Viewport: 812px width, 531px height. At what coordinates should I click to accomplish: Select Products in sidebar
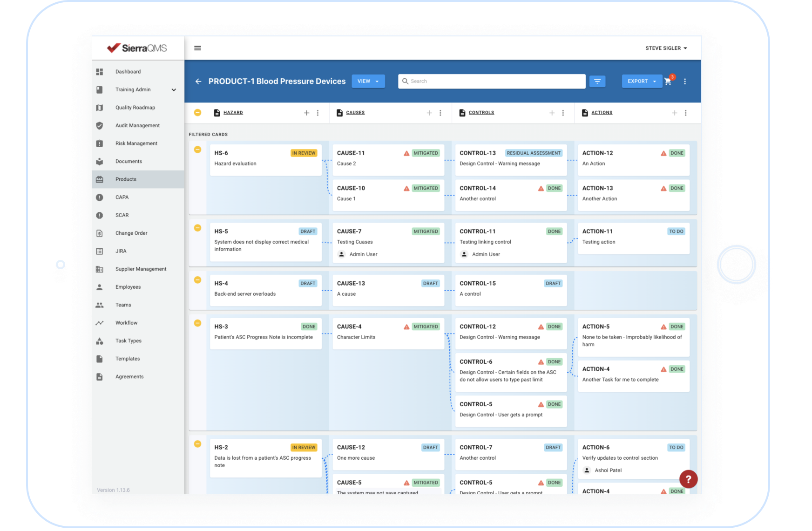click(x=138, y=179)
